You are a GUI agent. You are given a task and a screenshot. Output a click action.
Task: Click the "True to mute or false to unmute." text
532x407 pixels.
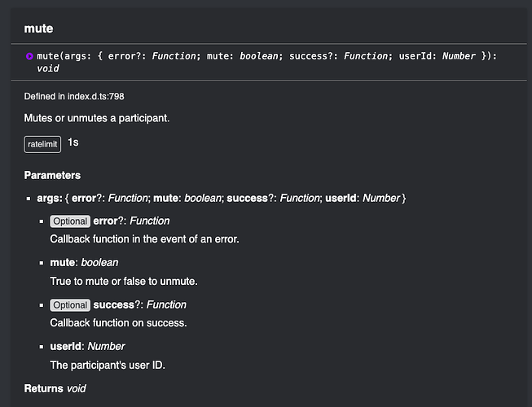(124, 281)
